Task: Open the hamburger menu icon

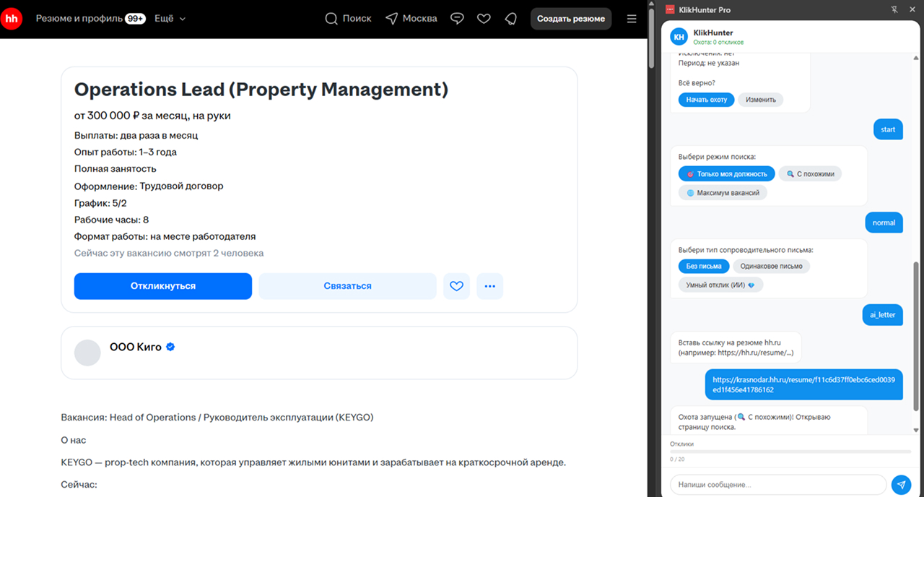Action: point(632,19)
